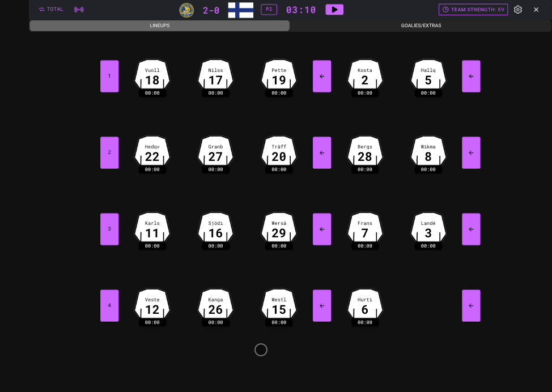Click the left arrow beside Wikma 8

point(471,152)
